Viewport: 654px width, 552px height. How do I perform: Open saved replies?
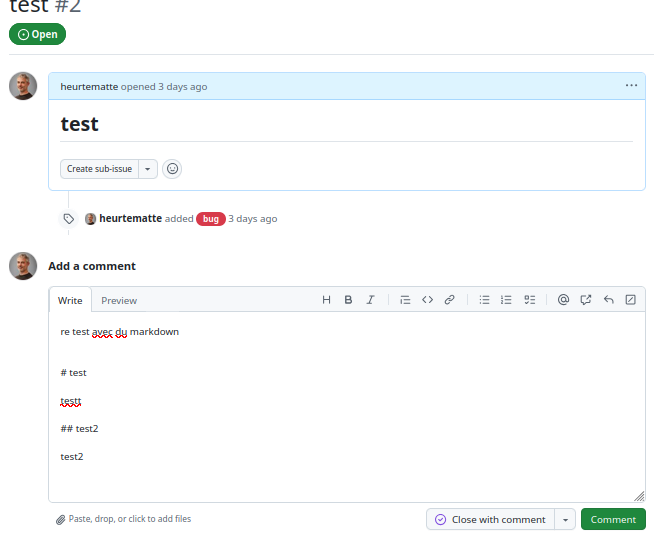608,300
